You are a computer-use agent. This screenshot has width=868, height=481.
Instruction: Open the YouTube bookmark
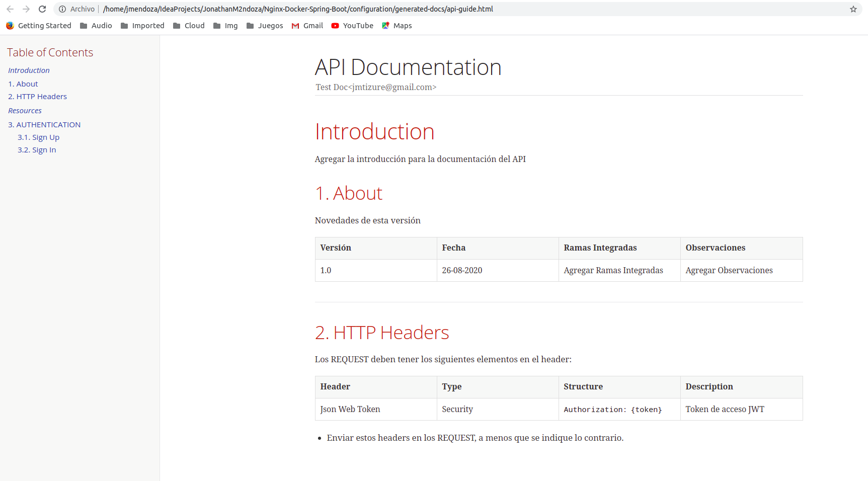coord(352,26)
